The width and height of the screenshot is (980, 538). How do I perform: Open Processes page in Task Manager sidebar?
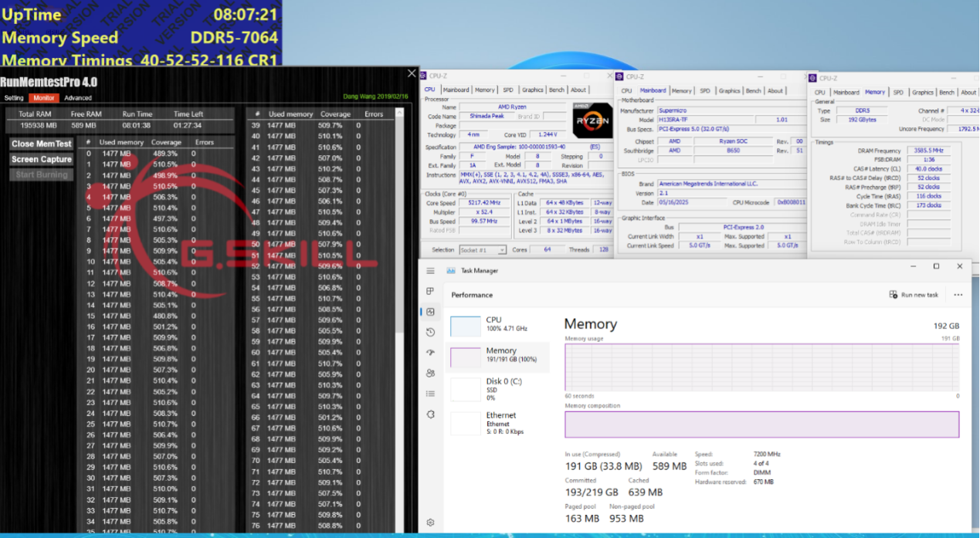click(x=430, y=291)
